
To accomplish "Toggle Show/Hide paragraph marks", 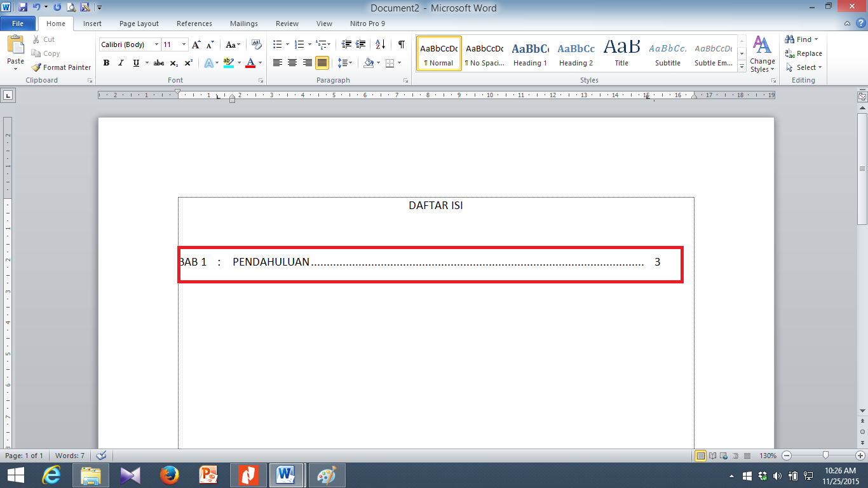I will pyautogui.click(x=400, y=44).
